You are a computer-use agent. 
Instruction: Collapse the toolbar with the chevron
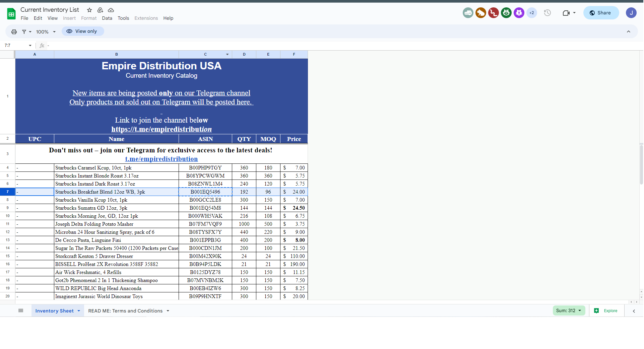[629, 31]
